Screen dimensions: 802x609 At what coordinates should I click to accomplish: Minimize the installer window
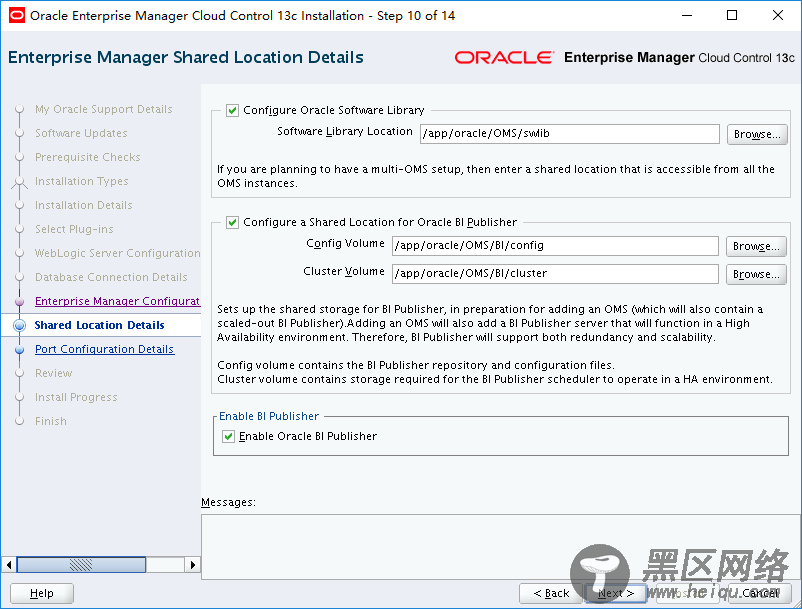(x=687, y=15)
